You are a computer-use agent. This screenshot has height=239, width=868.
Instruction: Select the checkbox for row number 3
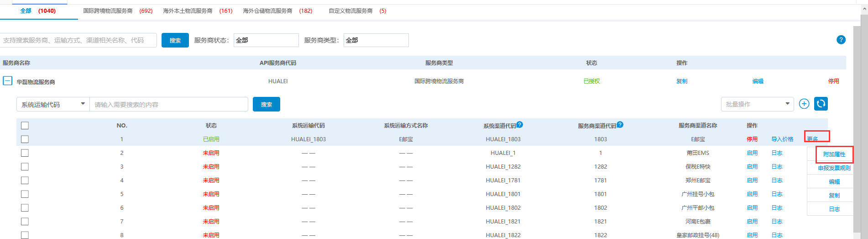pyautogui.click(x=25, y=167)
